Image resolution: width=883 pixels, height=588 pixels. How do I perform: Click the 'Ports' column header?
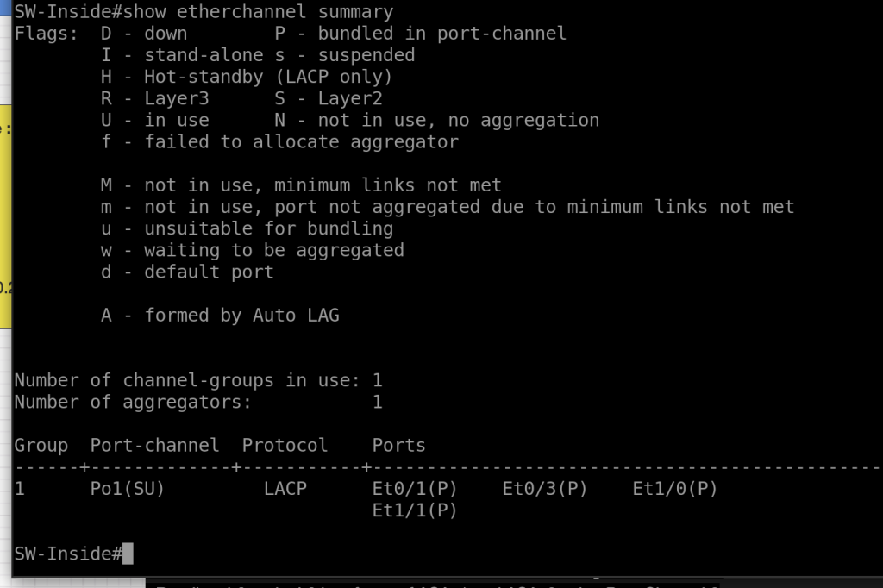point(398,446)
